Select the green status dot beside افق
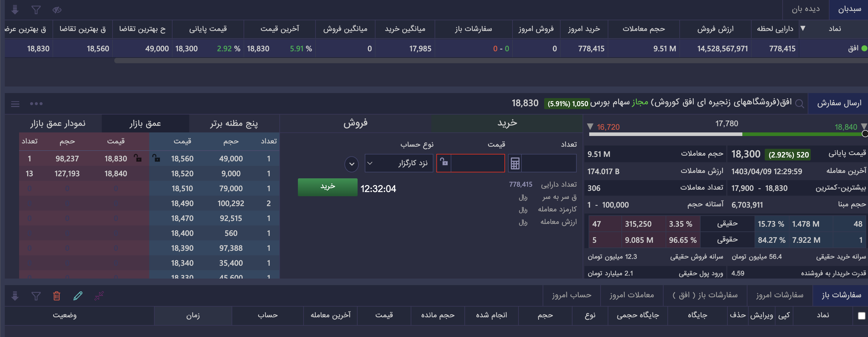 point(864,49)
